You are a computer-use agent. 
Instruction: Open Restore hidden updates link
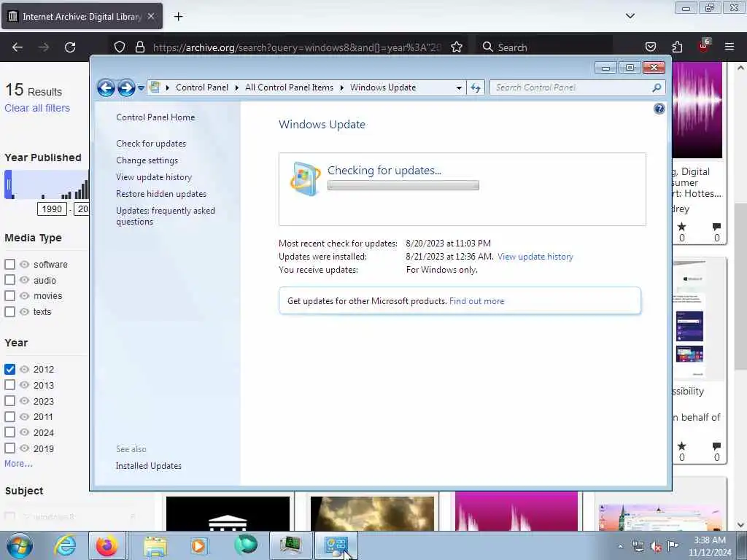click(161, 194)
